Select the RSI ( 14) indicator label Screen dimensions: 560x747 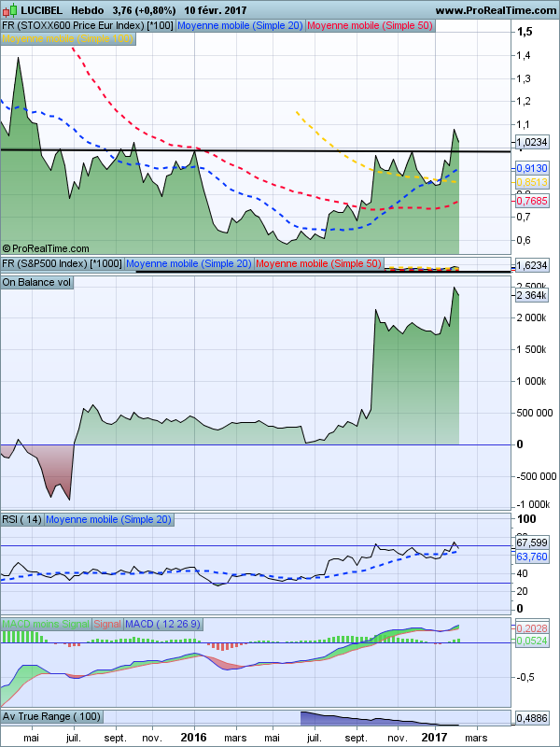[22, 519]
